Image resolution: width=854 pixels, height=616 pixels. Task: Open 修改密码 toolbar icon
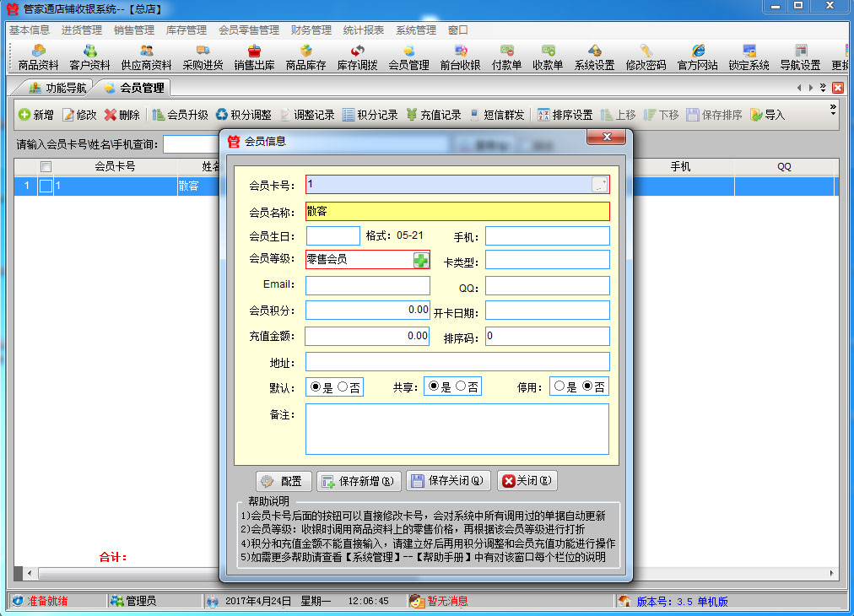646,57
